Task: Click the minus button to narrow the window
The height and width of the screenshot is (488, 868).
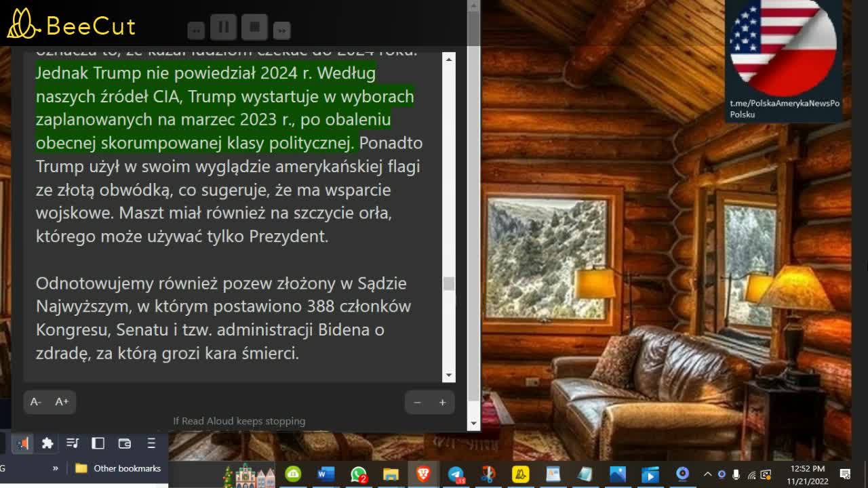Action: click(417, 403)
